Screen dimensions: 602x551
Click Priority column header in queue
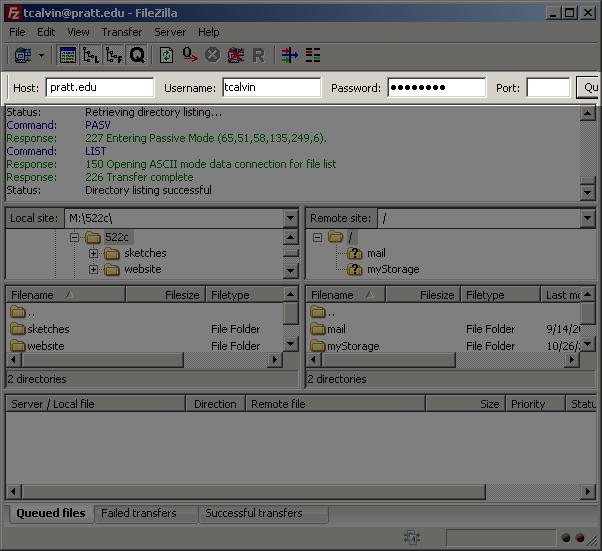click(x=535, y=404)
